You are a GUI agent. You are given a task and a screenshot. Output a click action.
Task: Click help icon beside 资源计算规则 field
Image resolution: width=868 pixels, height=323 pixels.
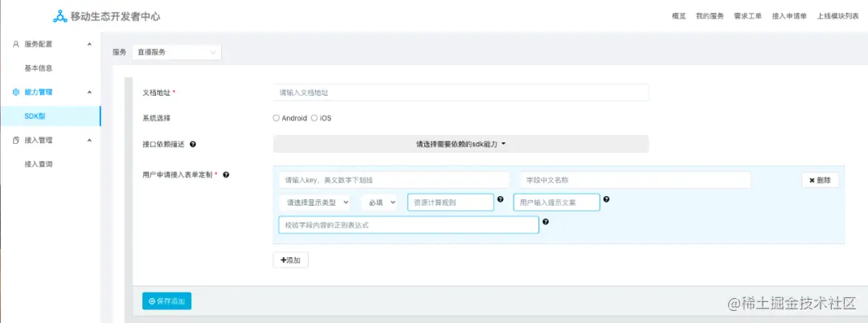[x=501, y=199]
